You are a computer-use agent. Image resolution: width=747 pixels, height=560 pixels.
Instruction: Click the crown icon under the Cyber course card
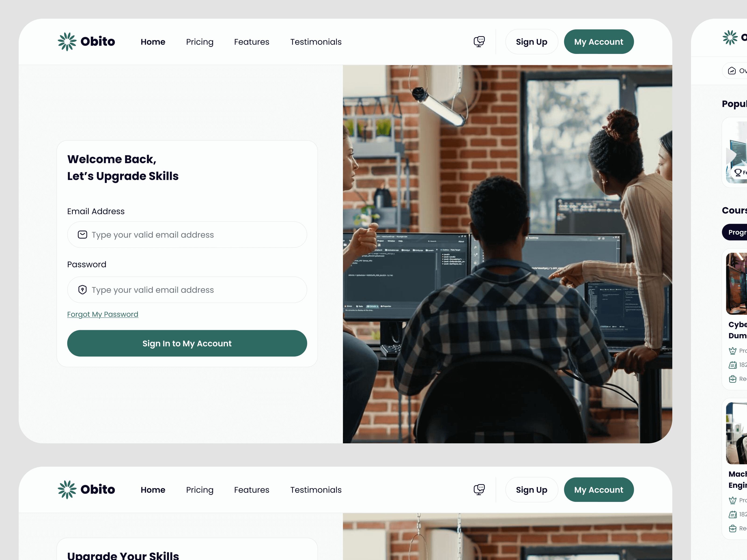pyautogui.click(x=733, y=351)
